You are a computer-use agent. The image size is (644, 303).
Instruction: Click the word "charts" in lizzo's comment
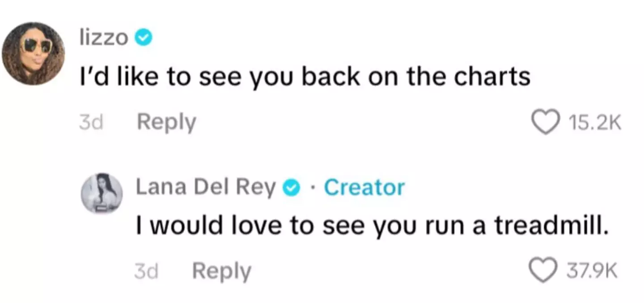(492, 78)
